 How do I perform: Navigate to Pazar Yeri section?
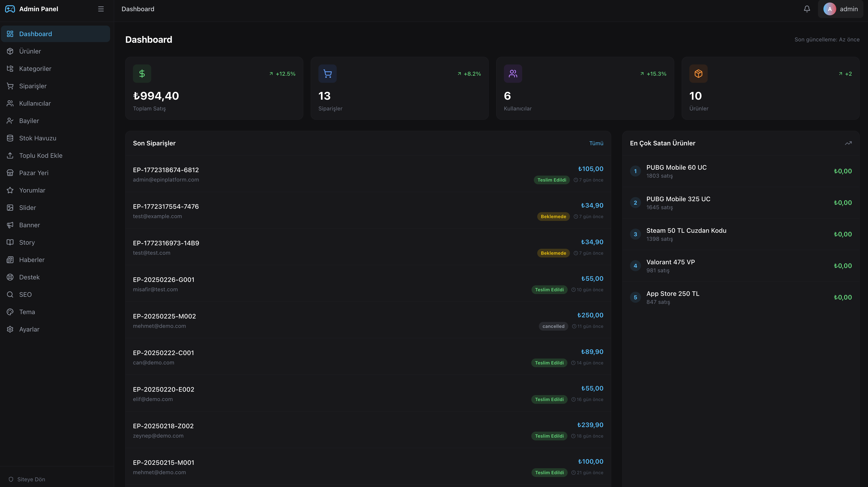point(34,173)
